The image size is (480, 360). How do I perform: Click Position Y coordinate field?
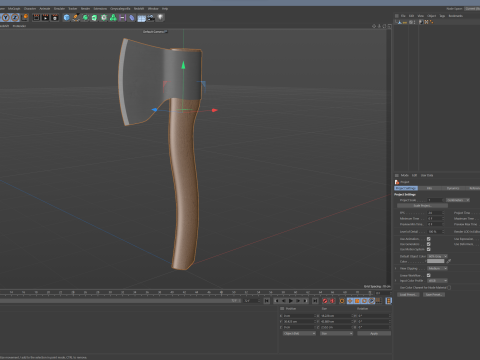pyautogui.click(x=298, y=321)
